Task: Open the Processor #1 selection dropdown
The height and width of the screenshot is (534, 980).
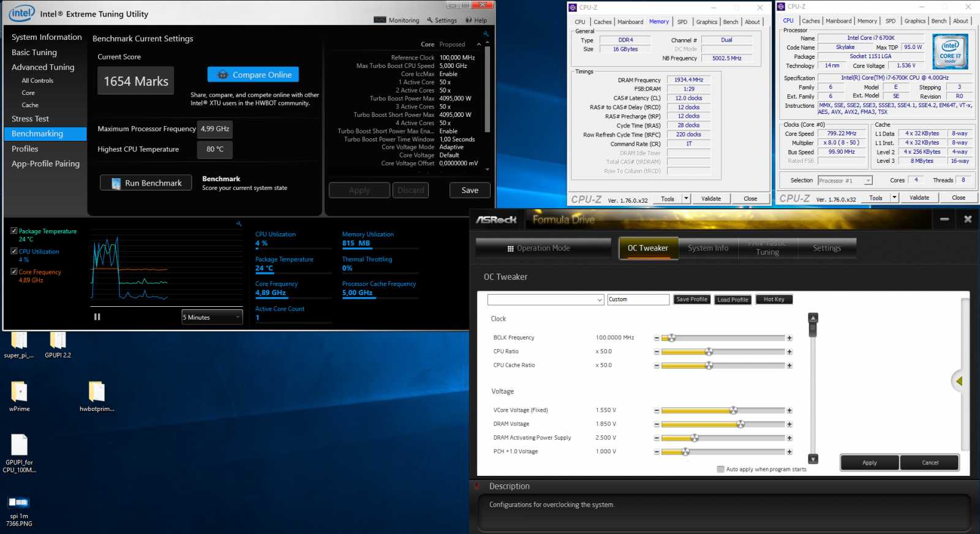Action: 845,181
